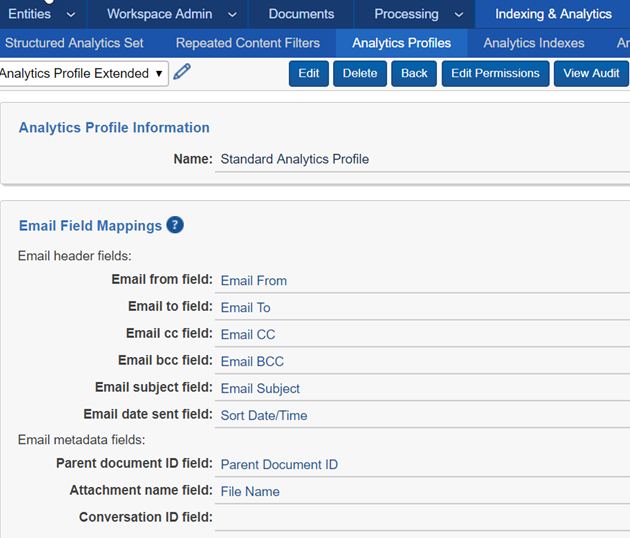The width and height of the screenshot is (630, 538).
Task: Click the Delete button
Action: point(360,74)
